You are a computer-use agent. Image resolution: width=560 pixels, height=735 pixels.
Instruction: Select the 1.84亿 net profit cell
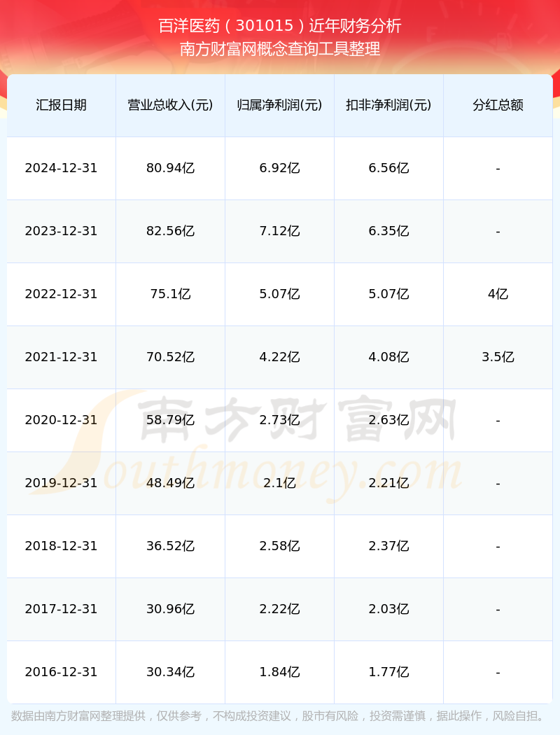280,673
